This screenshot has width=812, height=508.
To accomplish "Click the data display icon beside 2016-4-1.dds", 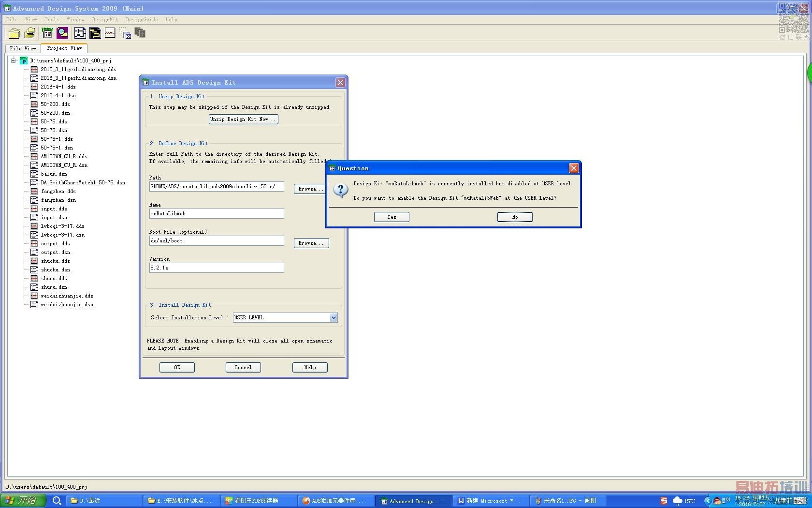I will [x=34, y=87].
